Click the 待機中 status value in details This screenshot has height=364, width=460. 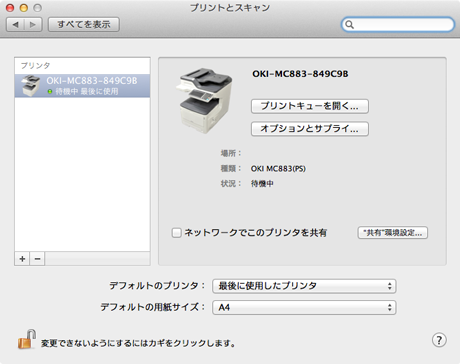262,184
